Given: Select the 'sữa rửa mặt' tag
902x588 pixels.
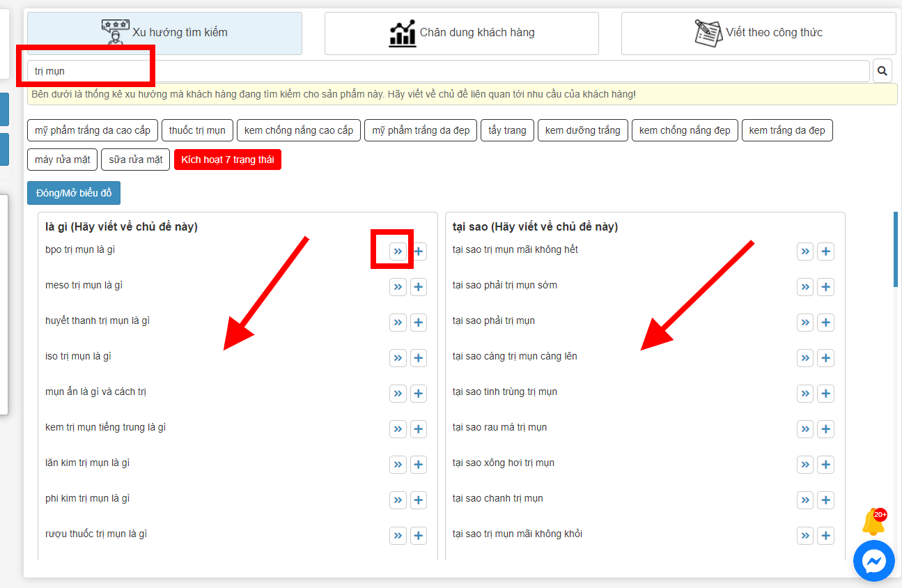Looking at the screenshot, I should [136, 160].
